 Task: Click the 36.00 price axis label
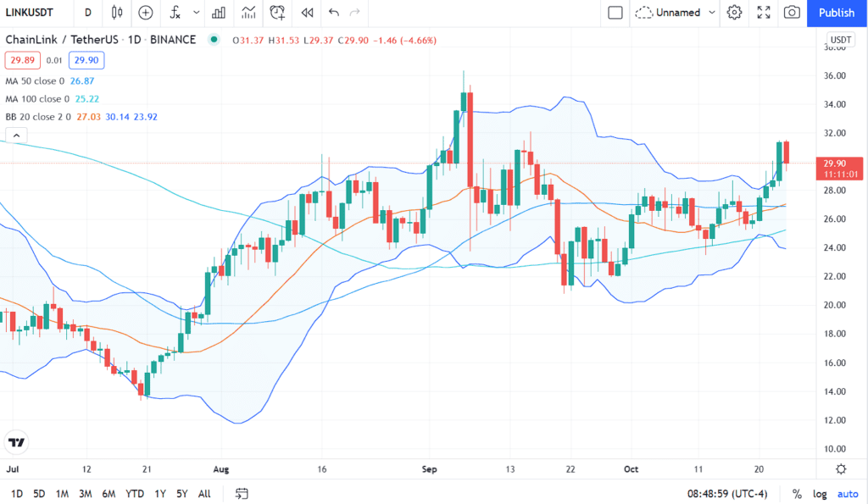[x=834, y=75]
